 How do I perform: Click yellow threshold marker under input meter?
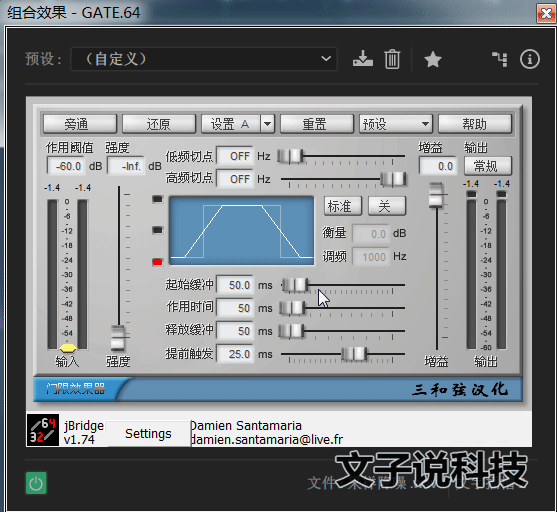(67, 347)
